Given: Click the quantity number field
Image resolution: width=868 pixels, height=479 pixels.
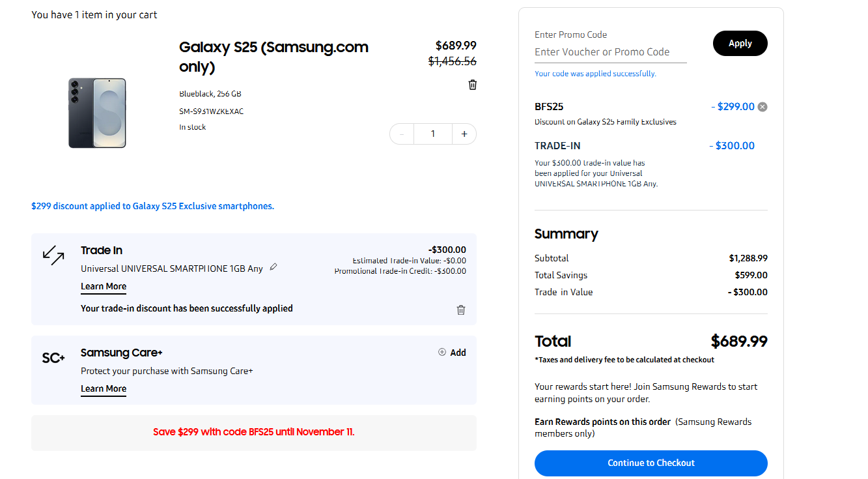Looking at the screenshot, I should point(433,134).
